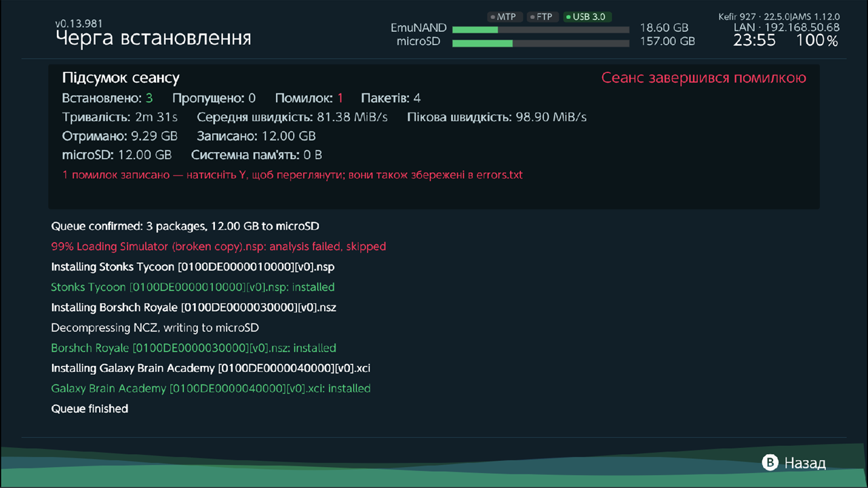Image resolution: width=868 pixels, height=488 pixels.
Task: Click the Пікова швидкість 98.90 MiB/s value
Action: (x=497, y=117)
